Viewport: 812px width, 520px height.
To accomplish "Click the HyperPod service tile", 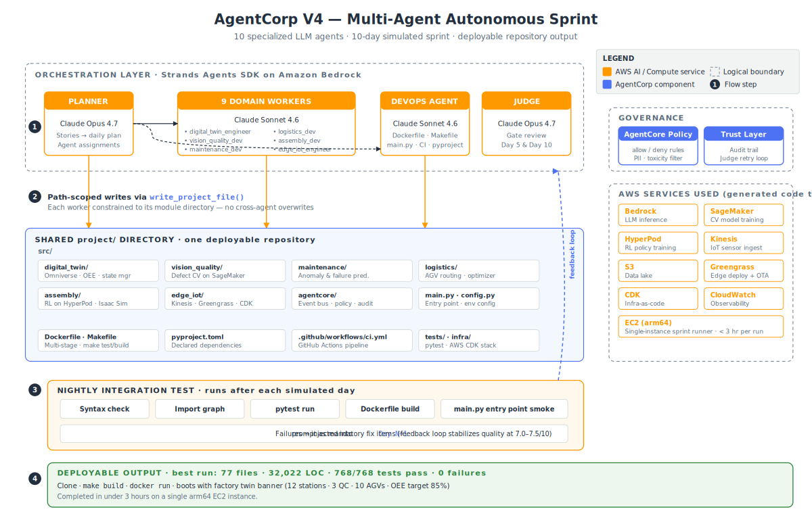I will (x=658, y=243).
